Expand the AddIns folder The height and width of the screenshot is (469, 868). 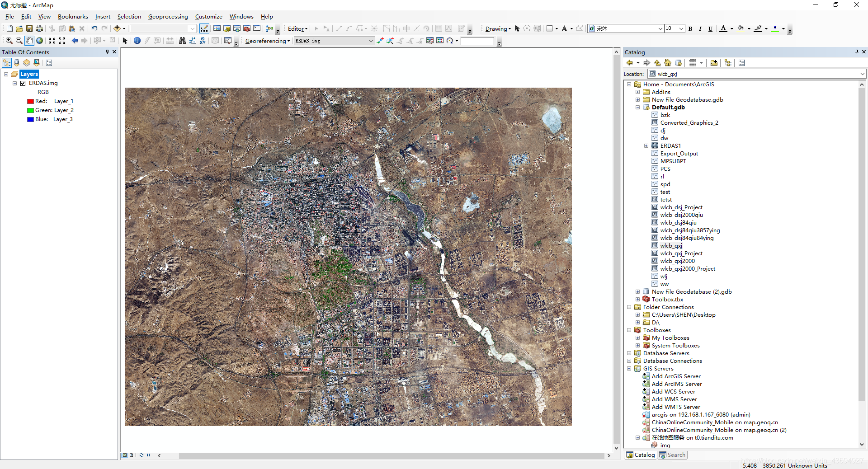point(637,92)
